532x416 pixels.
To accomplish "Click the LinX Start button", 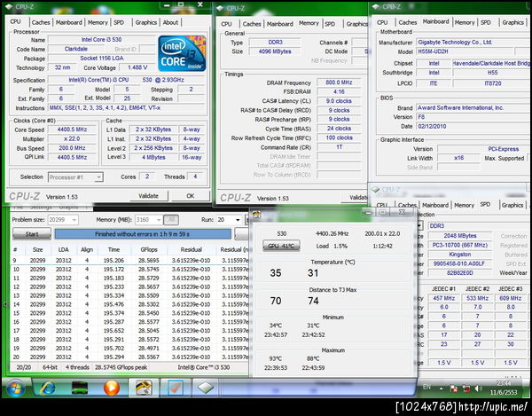I will [x=32, y=234].
